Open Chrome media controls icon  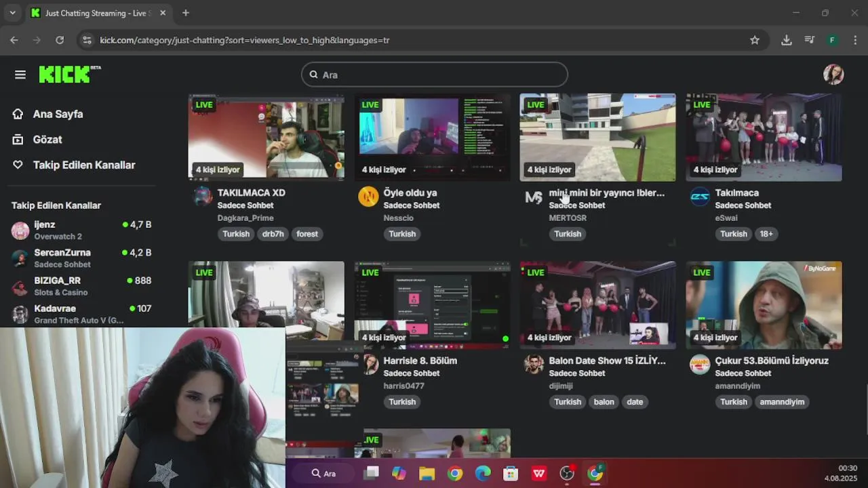tap(809, 40)
